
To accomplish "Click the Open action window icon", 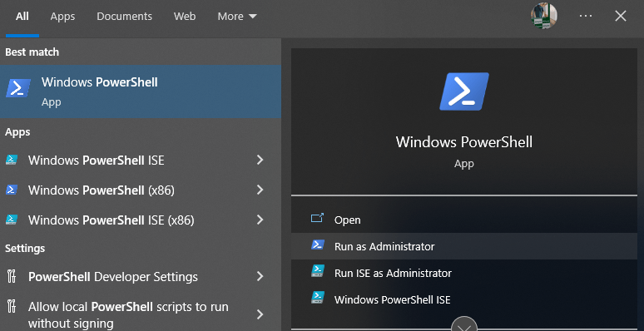I will [x=317, y=218].
